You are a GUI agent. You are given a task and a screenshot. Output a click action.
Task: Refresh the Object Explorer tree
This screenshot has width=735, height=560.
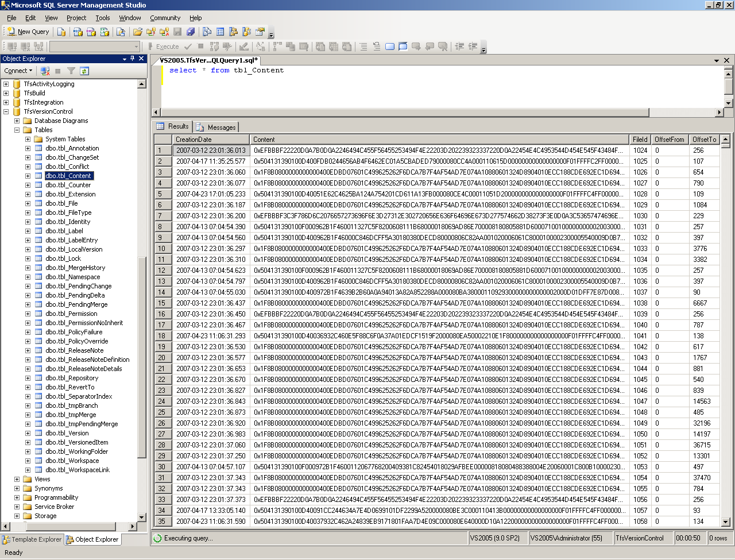pos(84,71)
